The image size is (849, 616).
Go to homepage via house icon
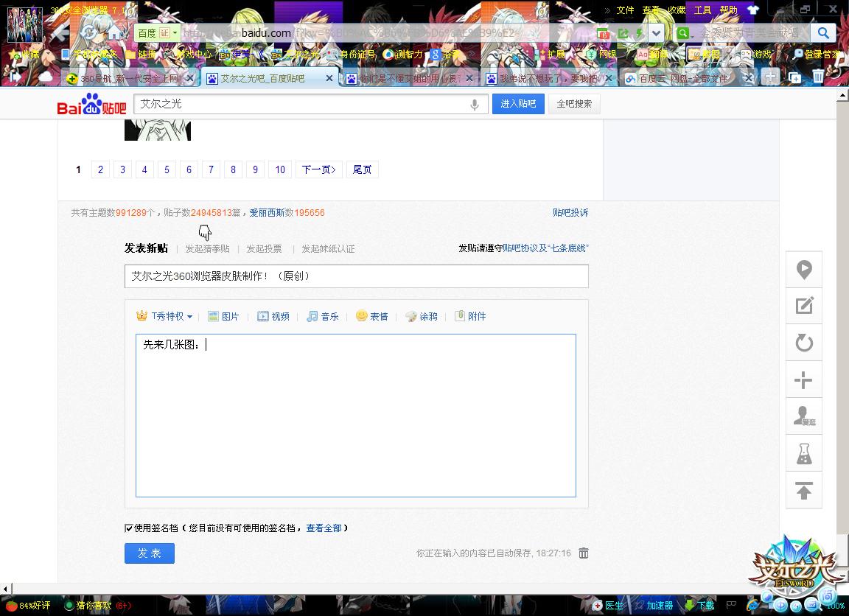[x=115, y=33]
